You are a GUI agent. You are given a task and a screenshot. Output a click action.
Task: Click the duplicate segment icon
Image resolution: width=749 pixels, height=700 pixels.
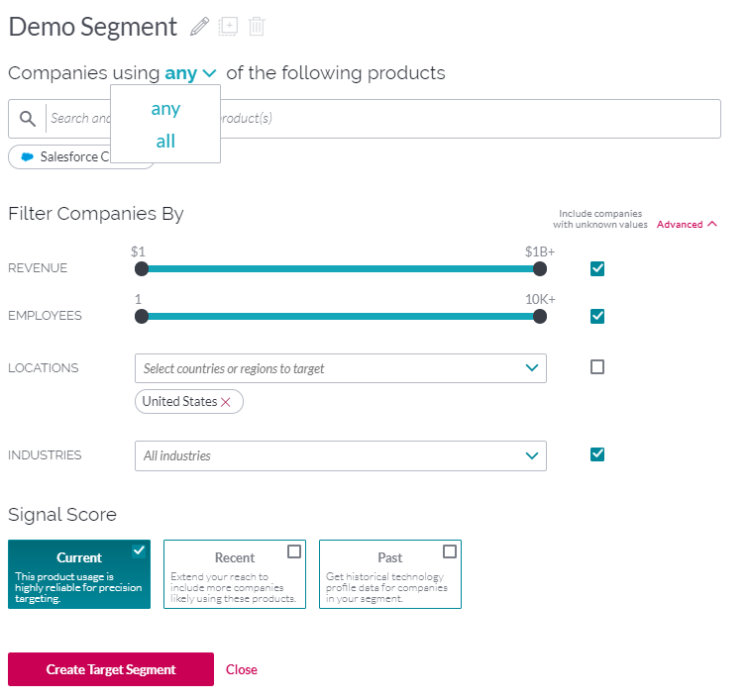pos(228,28)
